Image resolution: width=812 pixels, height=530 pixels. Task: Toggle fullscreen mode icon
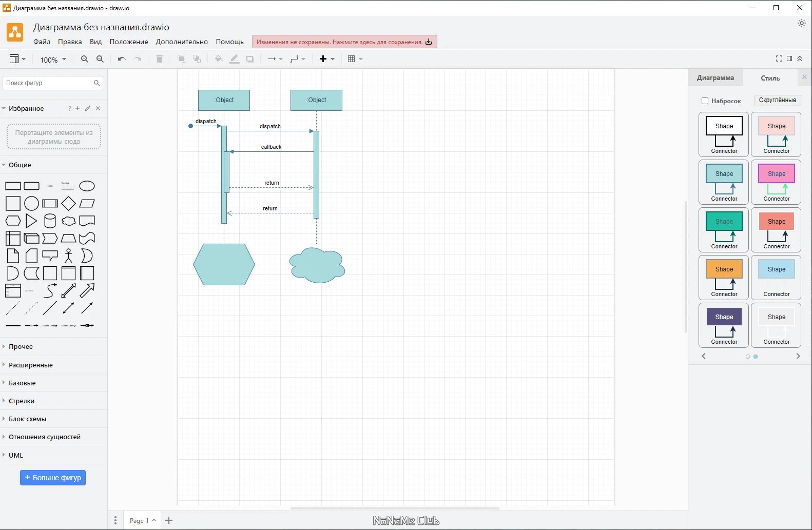tap(779, 58)
